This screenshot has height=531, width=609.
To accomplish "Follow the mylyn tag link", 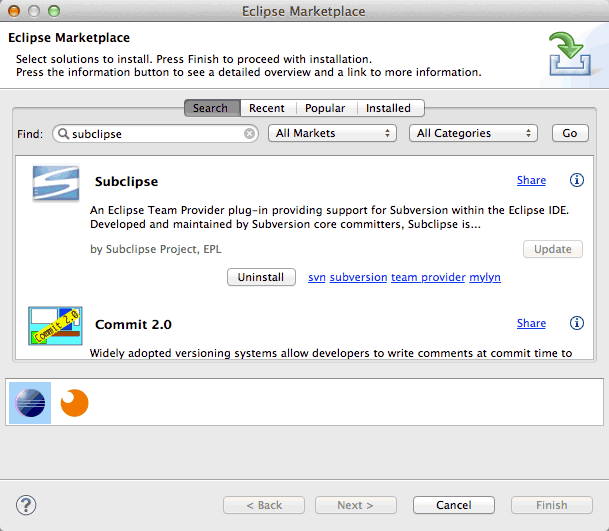I will click(x=485, y=277).
